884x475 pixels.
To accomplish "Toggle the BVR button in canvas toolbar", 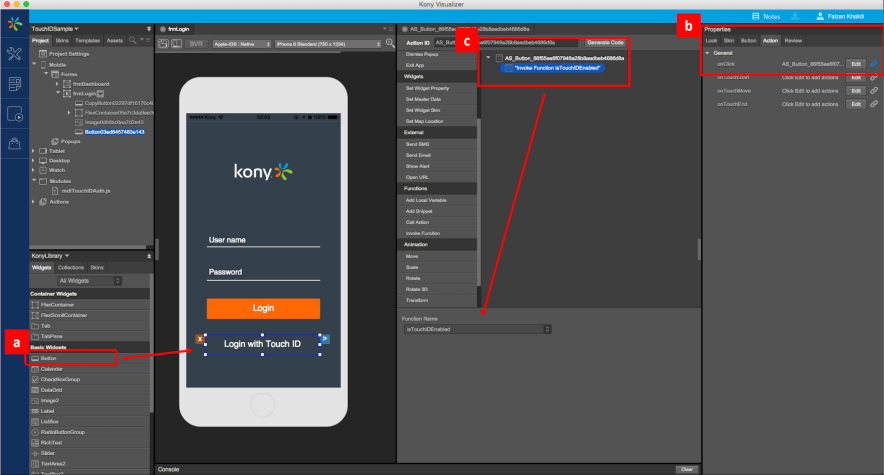I will point(196,43).
